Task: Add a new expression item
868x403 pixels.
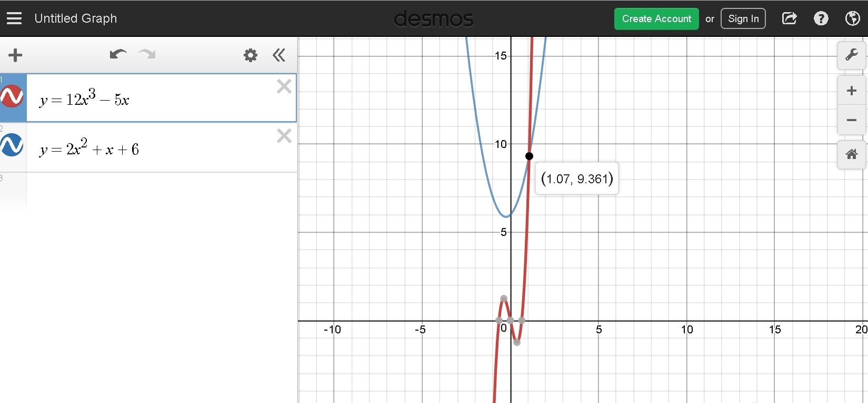Action: [x=15, y=55]
